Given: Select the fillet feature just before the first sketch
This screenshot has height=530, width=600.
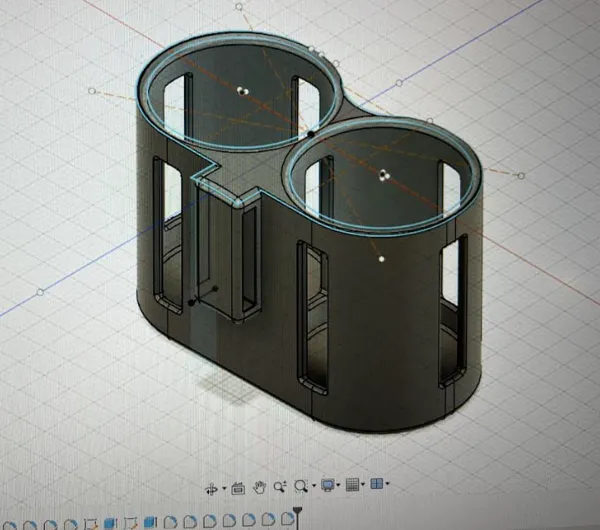Looking at the screenshot, I should tap(70, 525).
